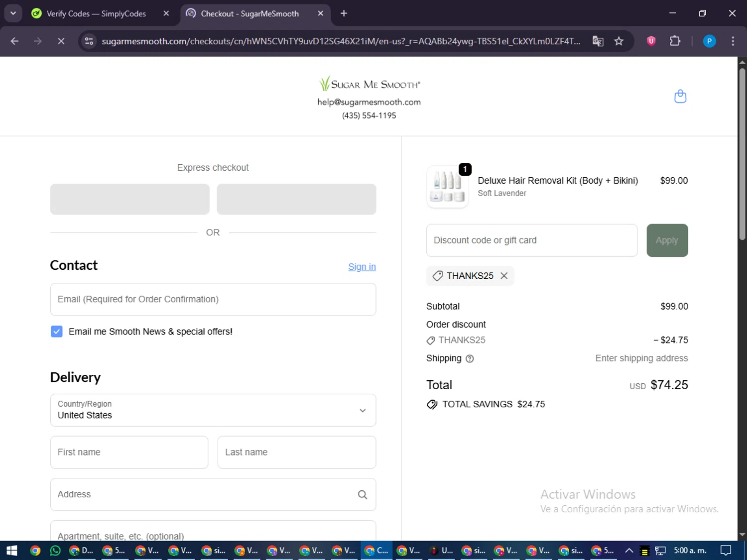Click the scrollbar down arrow

[742, 535]
